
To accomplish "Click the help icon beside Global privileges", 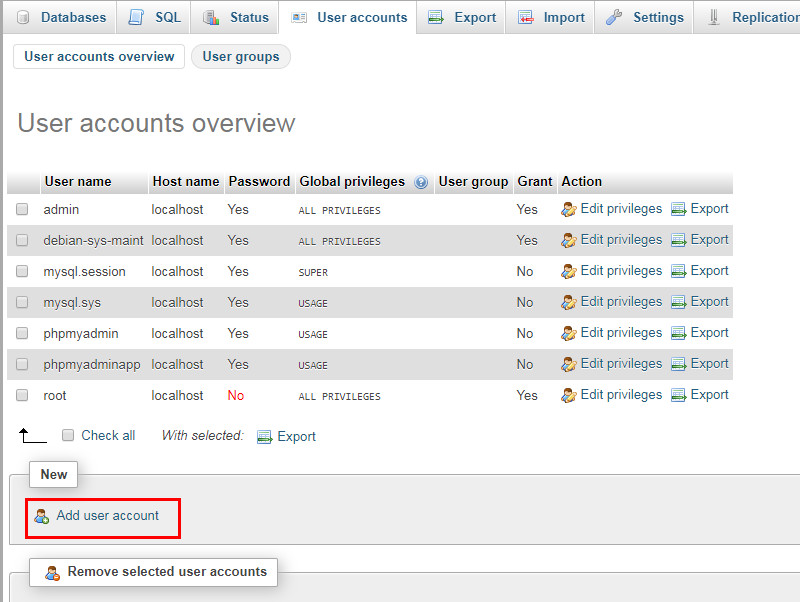I will [421, 182].
